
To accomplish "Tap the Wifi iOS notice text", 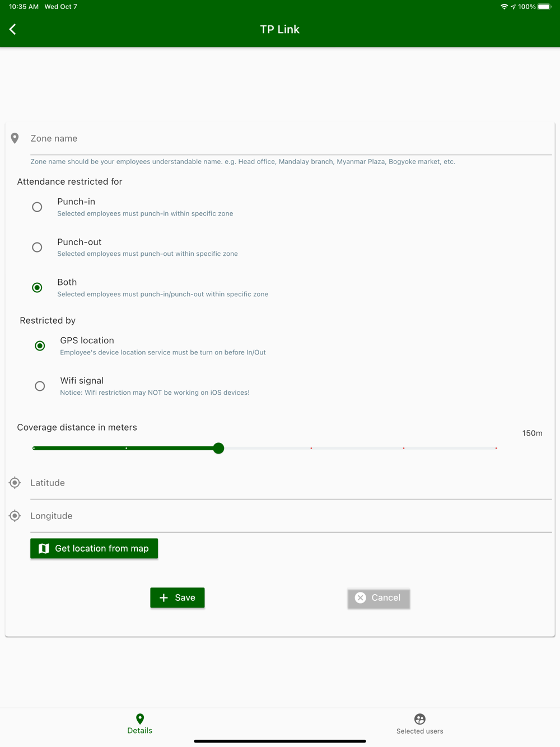I will tap(155, 393).
